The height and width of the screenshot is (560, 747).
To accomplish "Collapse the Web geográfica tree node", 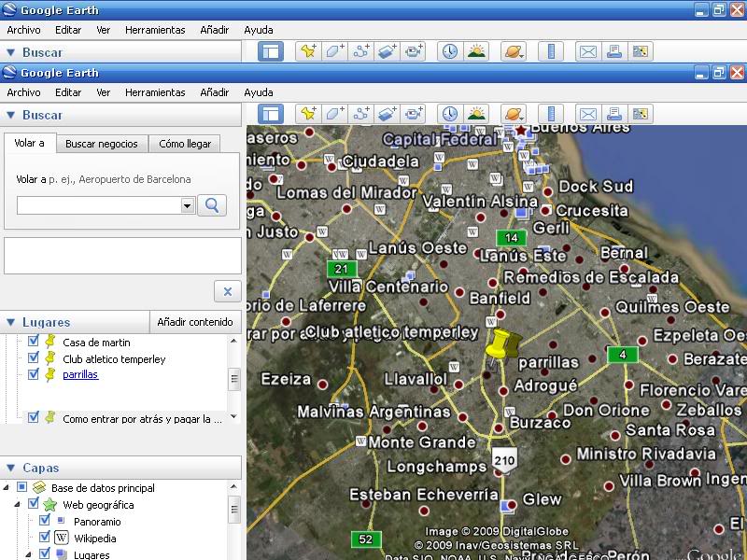I will (x=18, y=504).
